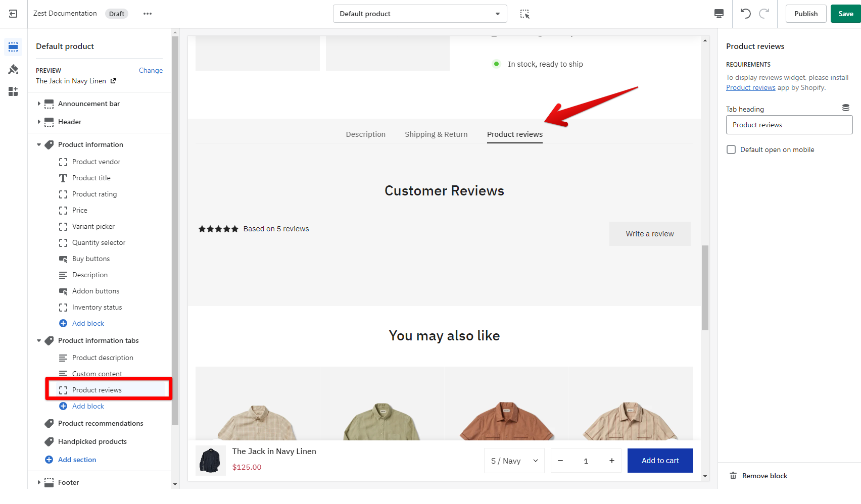The width and height of the screenshot is (861, 504).
Task: Click Add to cart button
Action: [x=660, y=461]
